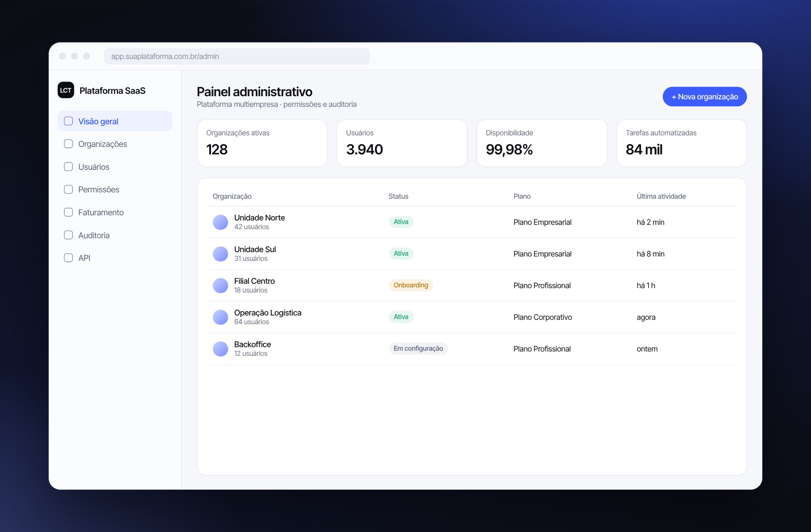Click the Plano column header
The height and width of the screenshot is (532, 811).
coord(522,196)
